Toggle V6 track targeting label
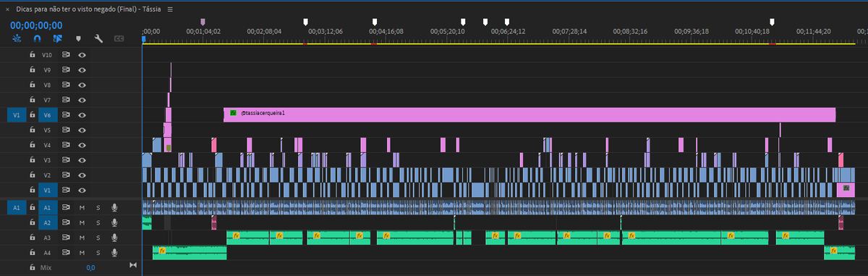The width and height of the screenshot is (868, 276). pos(48,114)
